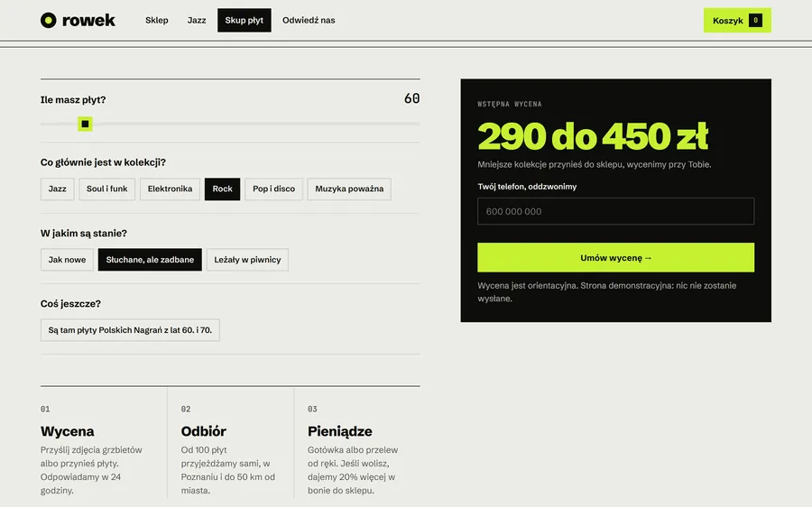
Task: Choose Soul i funk genre option
Action: coord(106,189)
